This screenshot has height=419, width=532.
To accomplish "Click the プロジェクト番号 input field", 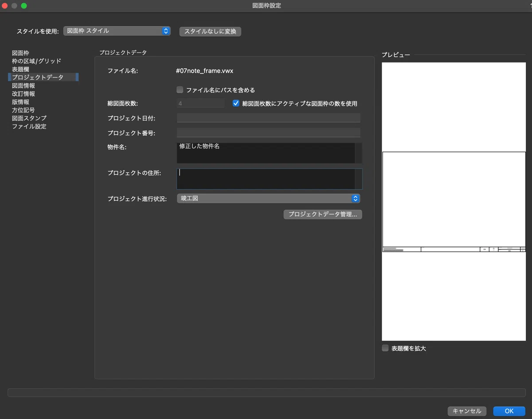I will 268,133.
